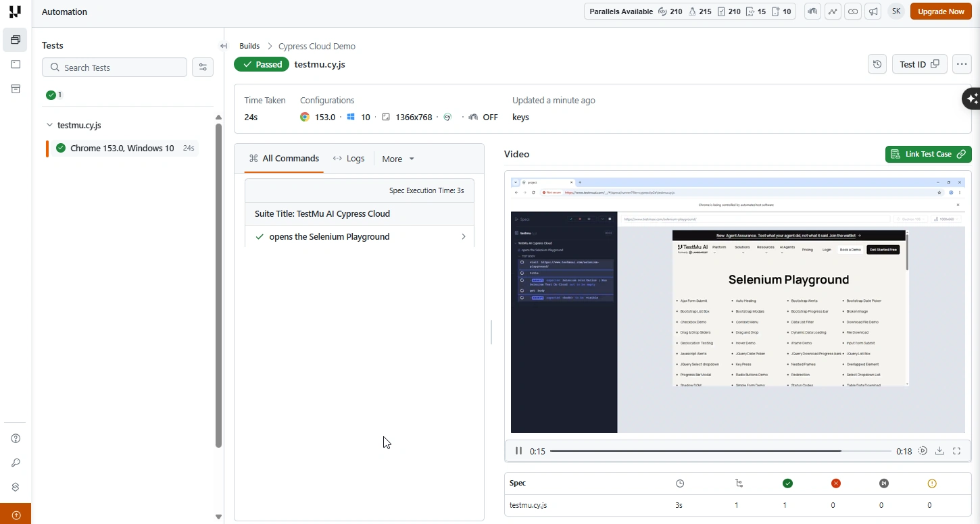Viewport: 980px width, 524px height.
Task: Click the Windows 10 OS configuration
Action: click(x=358, y=117)
